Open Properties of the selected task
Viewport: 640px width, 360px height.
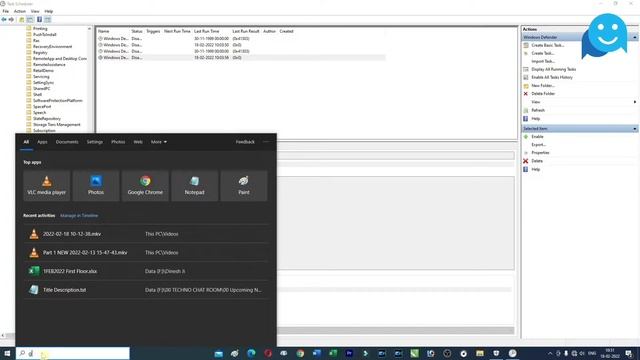(540, 153)
